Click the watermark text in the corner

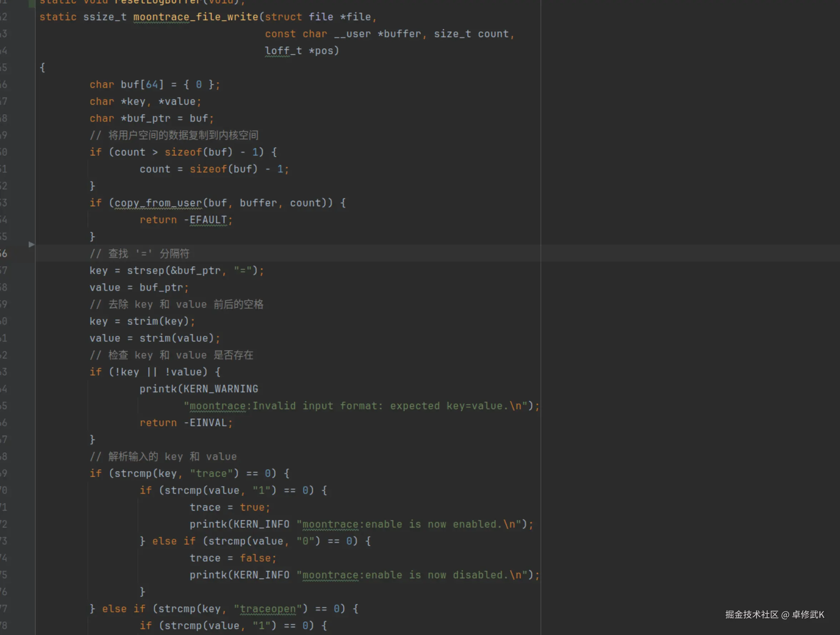pos(775,615)
